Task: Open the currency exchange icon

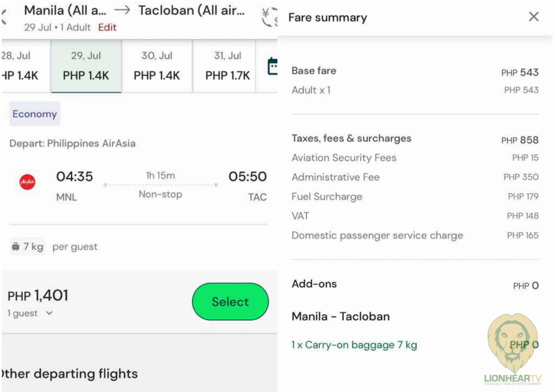Action: pos(268,17)
